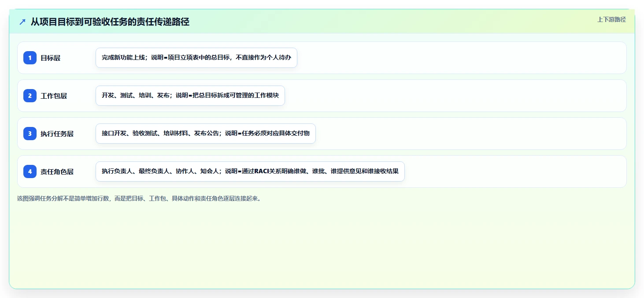
Task: Select the 目标层 row label
Action: (x=51, y=58)
